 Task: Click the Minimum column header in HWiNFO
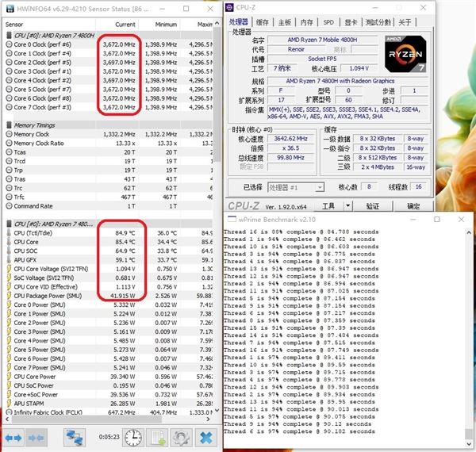click(x=159, y=25)
